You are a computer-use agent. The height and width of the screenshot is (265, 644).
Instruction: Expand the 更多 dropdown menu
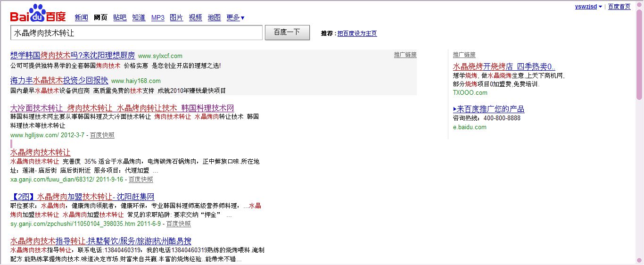coord(235,18)
